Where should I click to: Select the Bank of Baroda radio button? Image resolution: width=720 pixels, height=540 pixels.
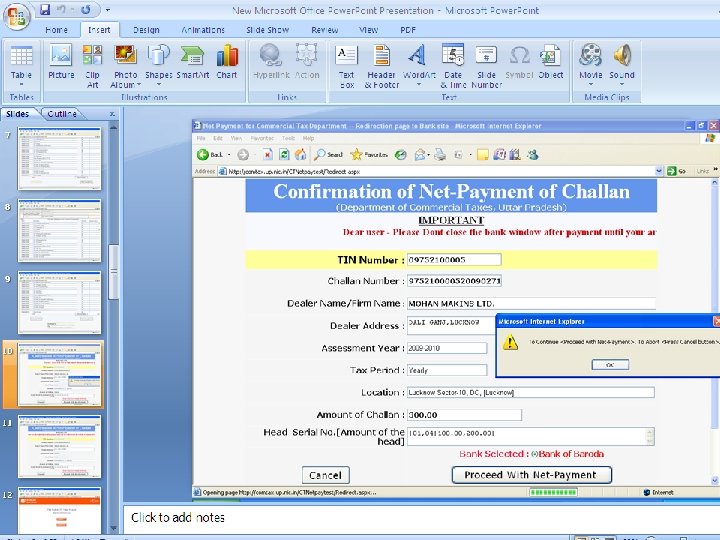coord(534,454)
